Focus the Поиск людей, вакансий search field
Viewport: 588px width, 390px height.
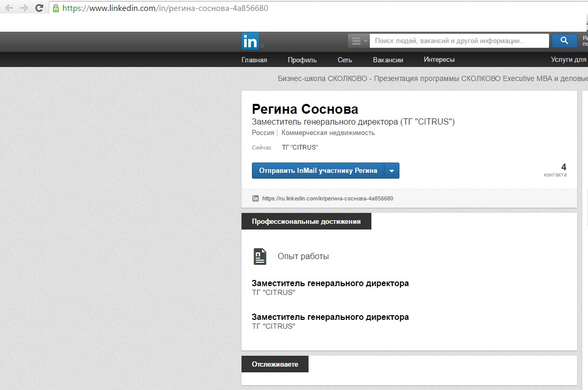pos(459,41)
